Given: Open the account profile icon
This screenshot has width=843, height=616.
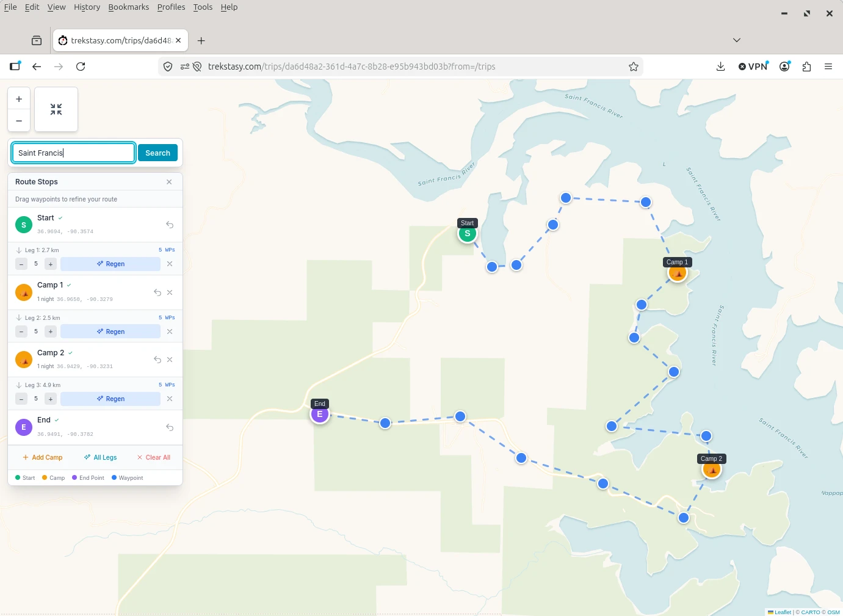Looking at the screenshot, I should 785,67.
